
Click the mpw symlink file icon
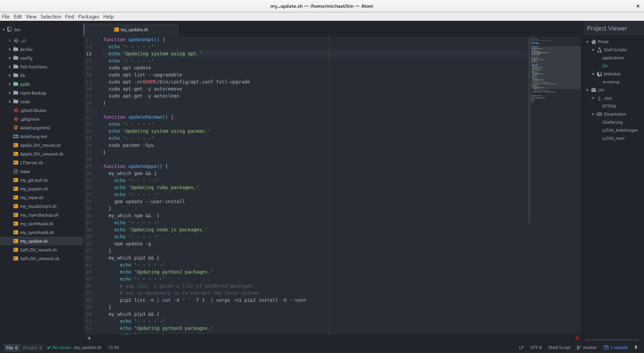pyautogui.click(x=16, y=171)
